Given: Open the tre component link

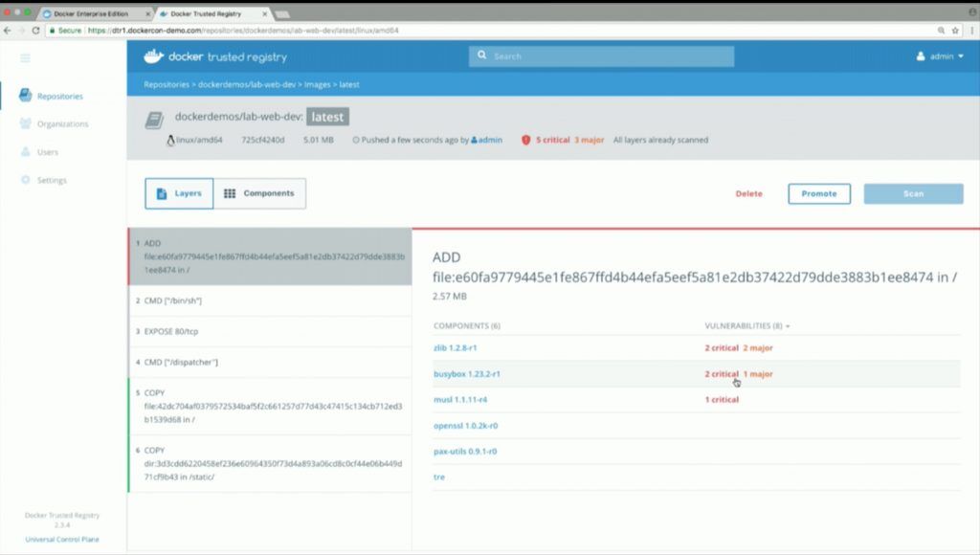Looking at the screenshot, I should (439, 477).
